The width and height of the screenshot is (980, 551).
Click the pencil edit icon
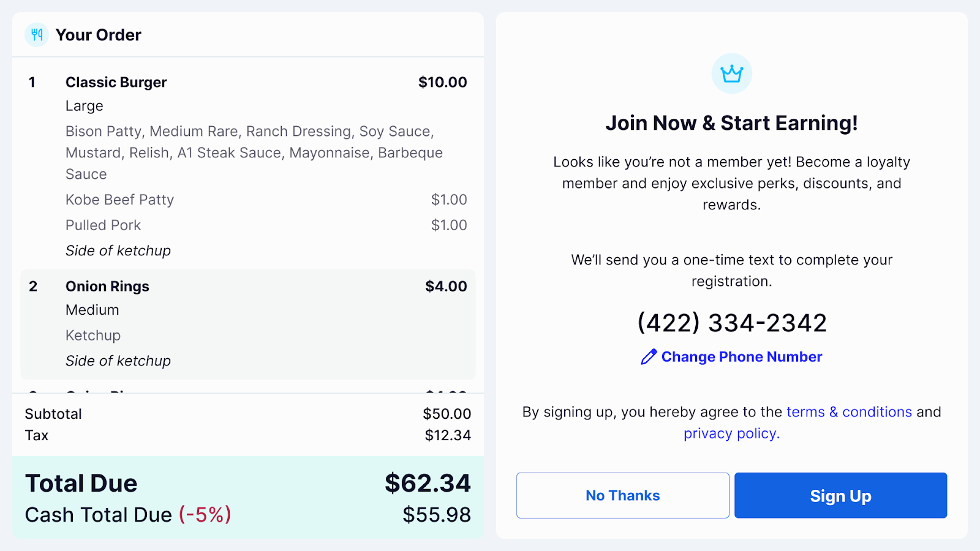[x=648, y=357]
